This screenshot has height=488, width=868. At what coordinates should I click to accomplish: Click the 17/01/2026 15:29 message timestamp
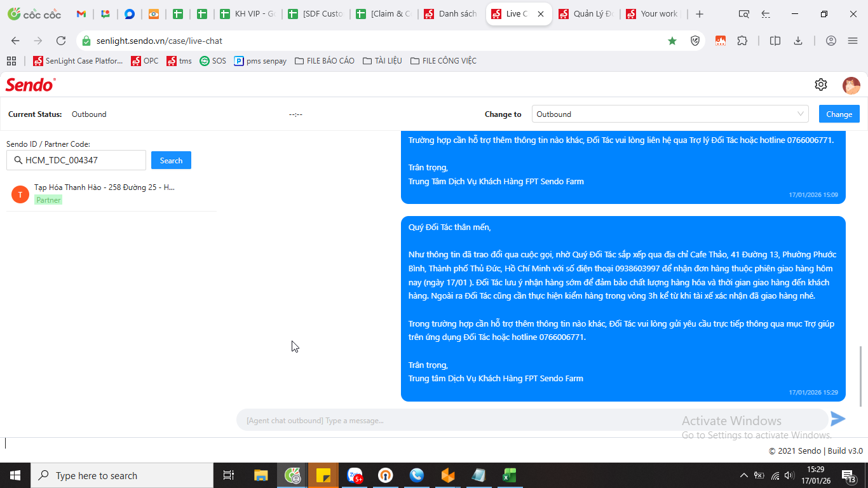pyautogui.click(x=813, y=393)
